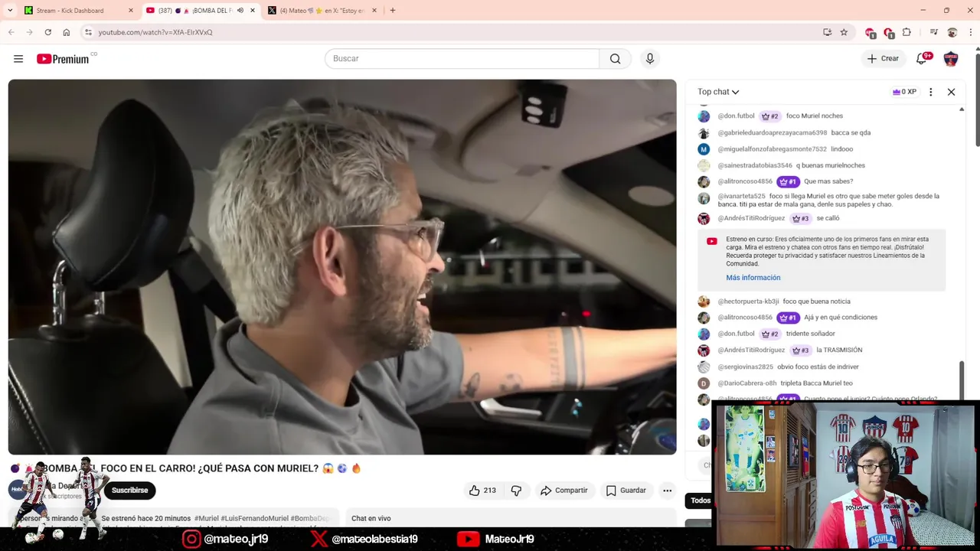Click username @ivanarteta525
Screen dimensions: 980x551
pos(741,197)
